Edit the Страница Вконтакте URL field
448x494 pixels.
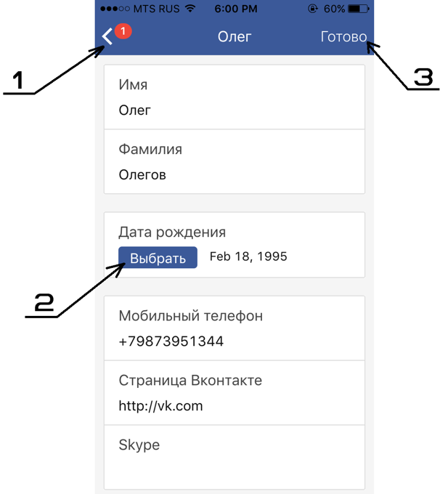tap(235, 393)
